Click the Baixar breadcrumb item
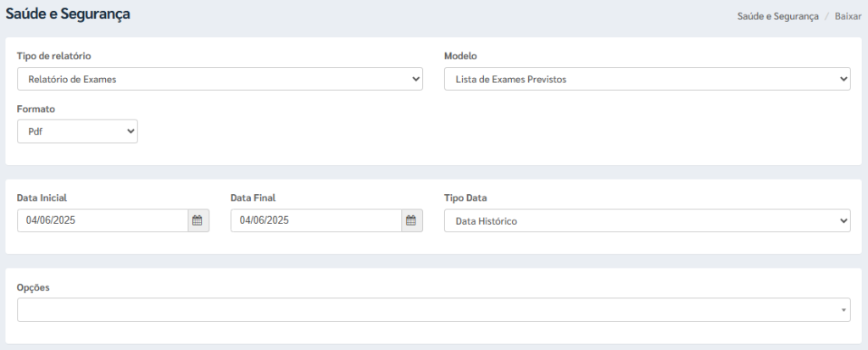The width and height of the screenshot is (868, 350). tap(848, 17)
